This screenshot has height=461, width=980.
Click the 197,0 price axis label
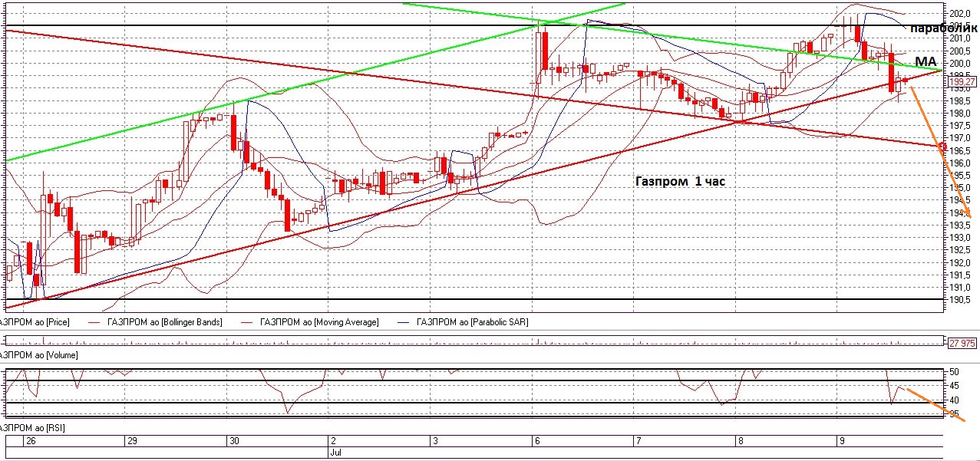point(959,138)
